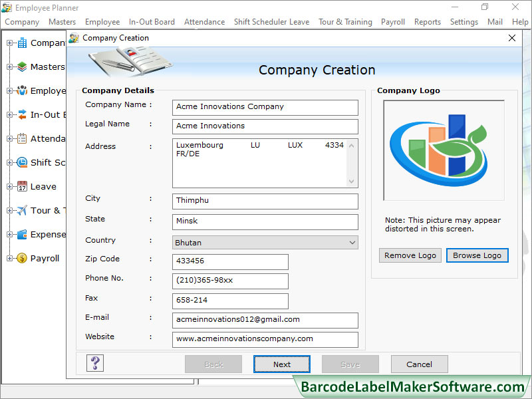Viewport: 532px width, 399px height.
Task: Open the Settings menu
Action: coord(464,21)
